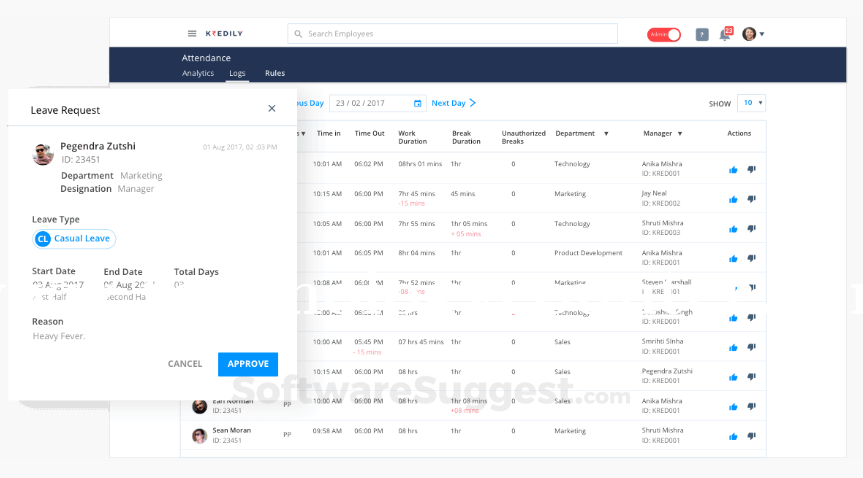The height and width of the screenshot is (478, 863).
Task: Click the Jay Neal manager name
Action: coord(654,194)
